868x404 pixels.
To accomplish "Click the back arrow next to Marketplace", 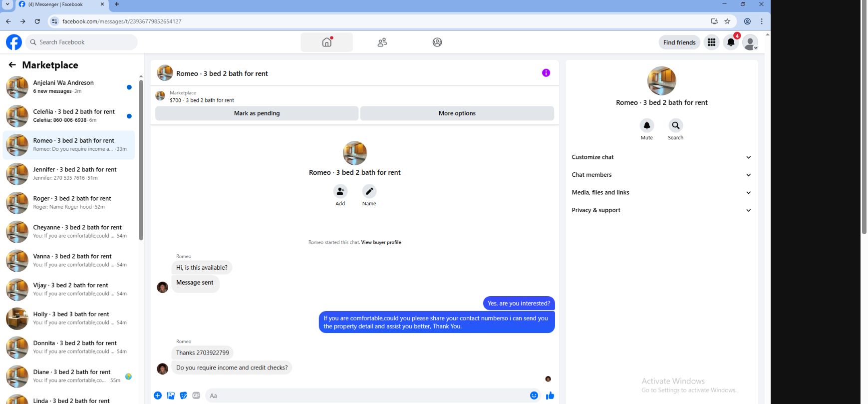I will click(12, 65).
